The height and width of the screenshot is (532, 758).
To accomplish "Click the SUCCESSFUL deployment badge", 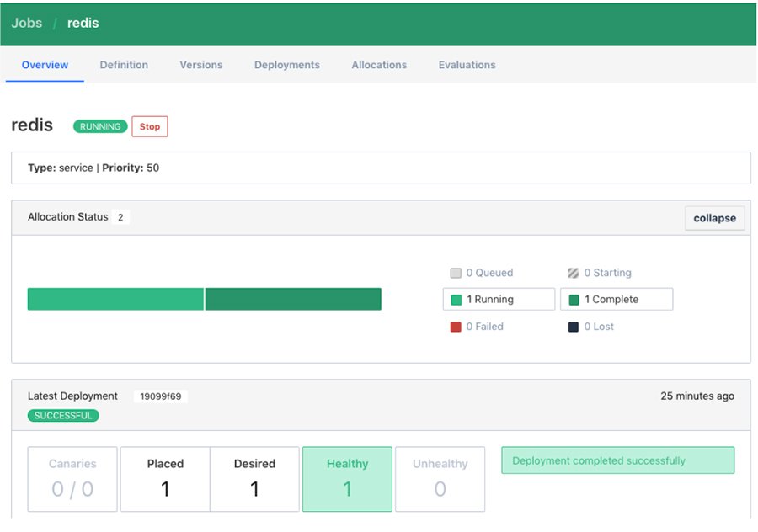I will pyautogui.click(x=63, y=415).
